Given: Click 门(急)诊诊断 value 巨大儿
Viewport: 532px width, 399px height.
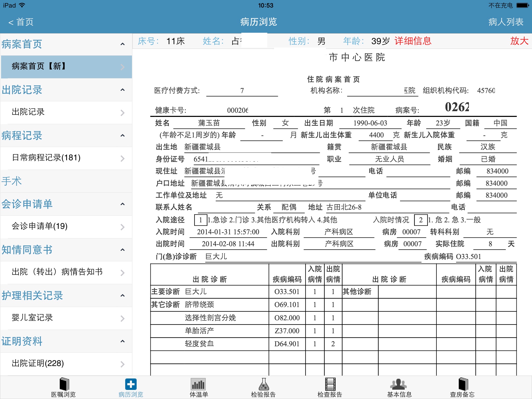Looking at the screenshot, I should tap(216, 257).
